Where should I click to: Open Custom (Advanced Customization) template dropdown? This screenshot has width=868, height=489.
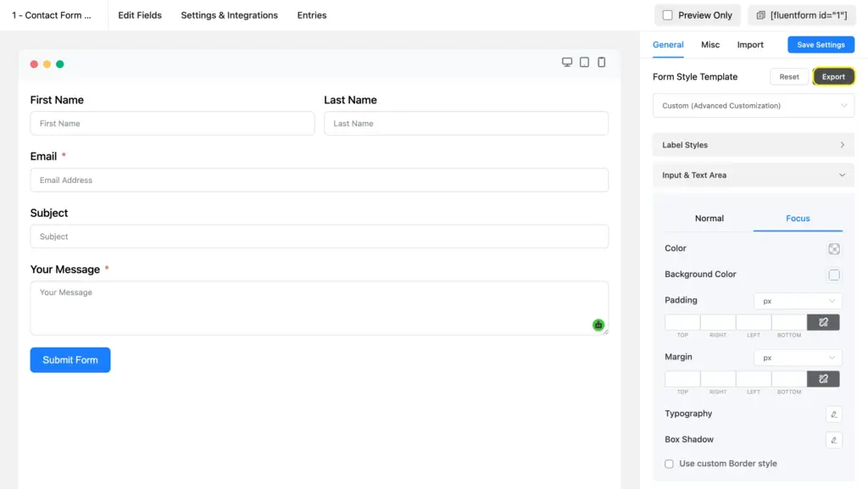point(754,106)
